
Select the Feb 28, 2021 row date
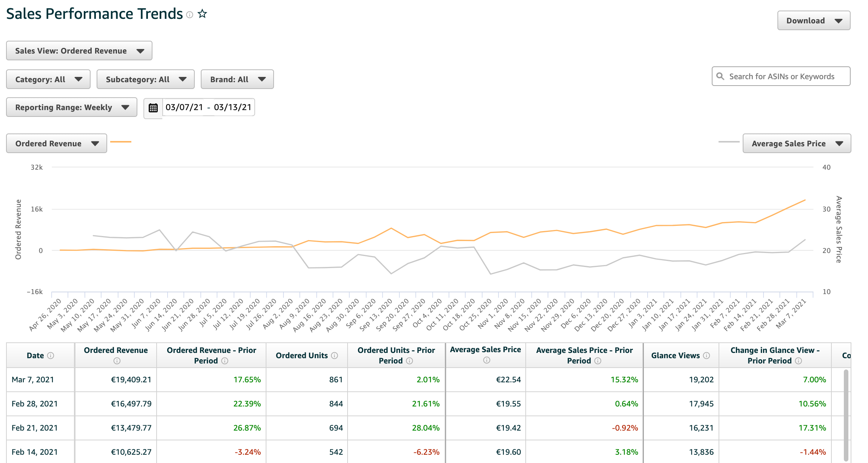(34, 404)
